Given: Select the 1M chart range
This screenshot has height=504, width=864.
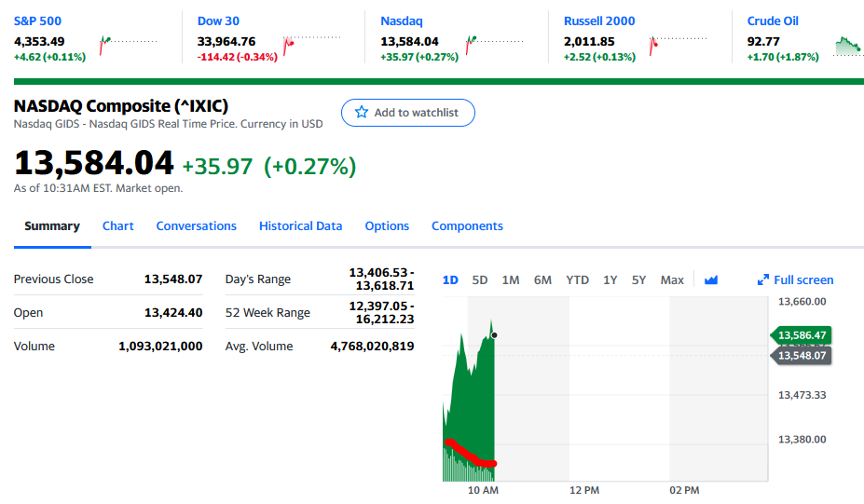Looking at the screenshot, I should pos(510,279).
